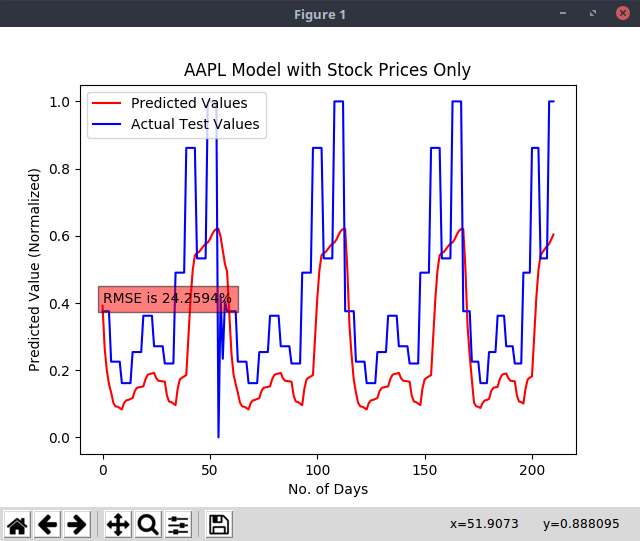
Task: Click the y-axis tick label 0.2
Action: point(59,371)
